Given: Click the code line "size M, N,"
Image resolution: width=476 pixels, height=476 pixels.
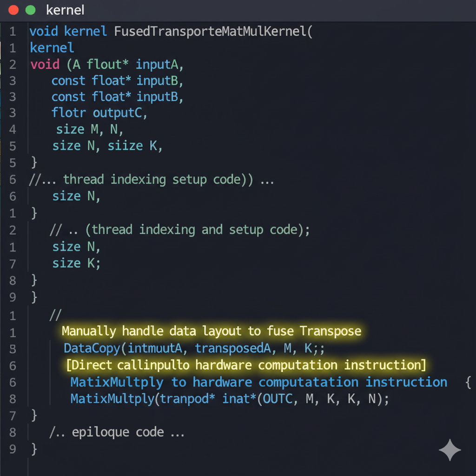Looking at the screenshot, I should (x=90, y=129).
